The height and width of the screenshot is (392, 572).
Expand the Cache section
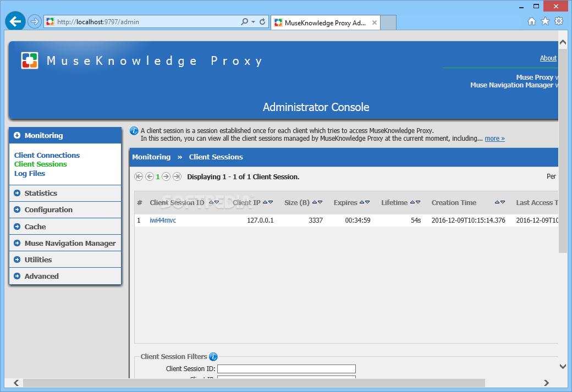tap(65, 227)
